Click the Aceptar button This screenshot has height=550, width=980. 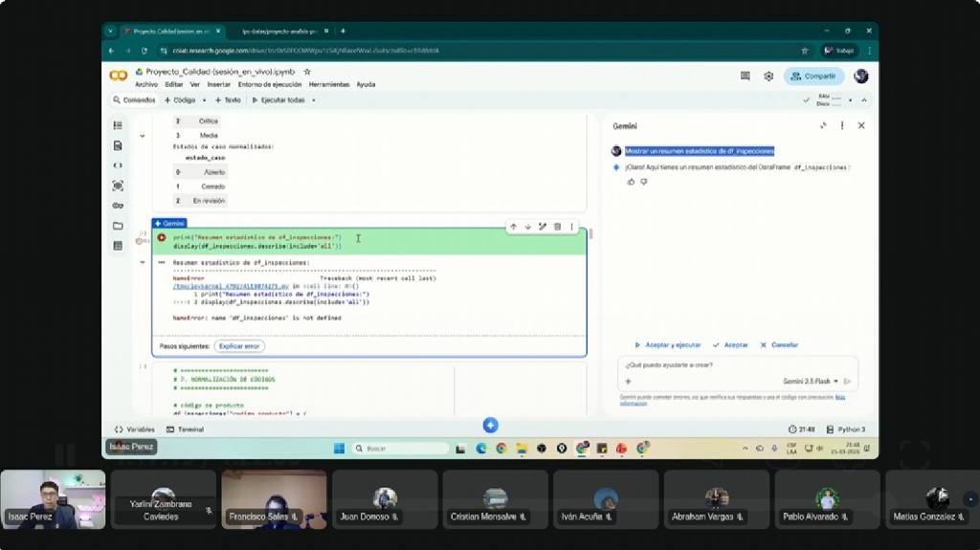coord(730,345)
